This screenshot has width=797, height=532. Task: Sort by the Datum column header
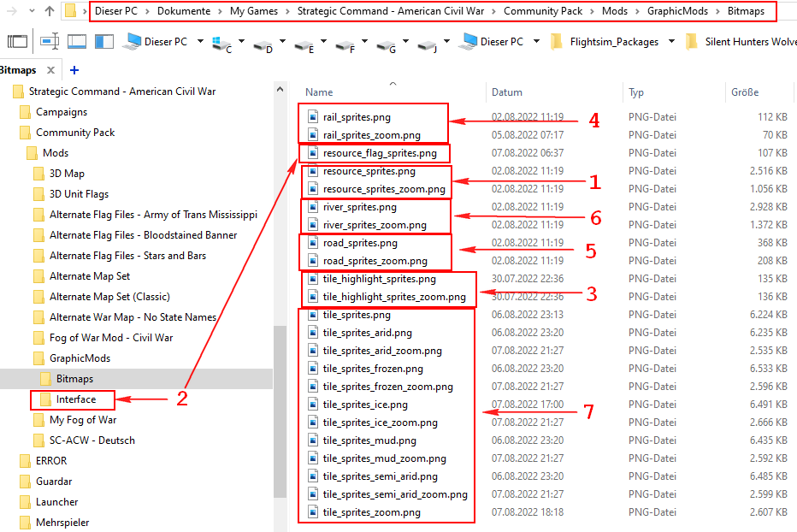(507, 92)
